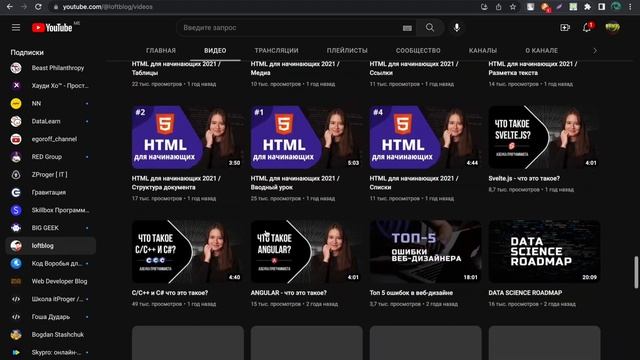The width and height of the screenshot is (640, 360).
Task: Open Код Воробья subscription entry
Action: point(51,263)
